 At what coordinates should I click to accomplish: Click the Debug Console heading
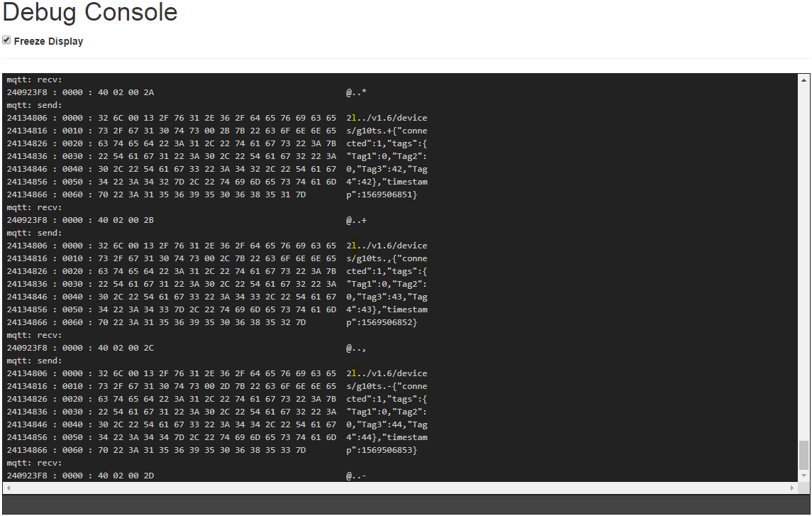pyautogui.click(x=89, y=13)
